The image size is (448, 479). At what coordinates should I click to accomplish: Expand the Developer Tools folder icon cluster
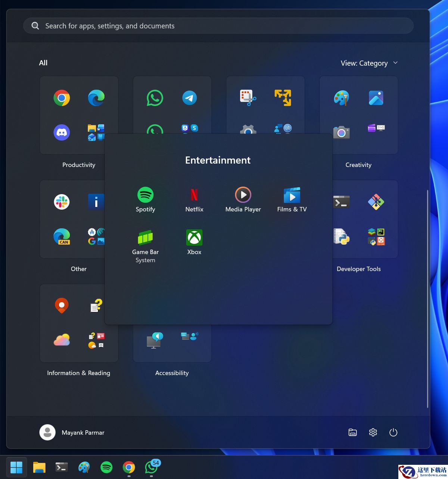click(376, 237)
